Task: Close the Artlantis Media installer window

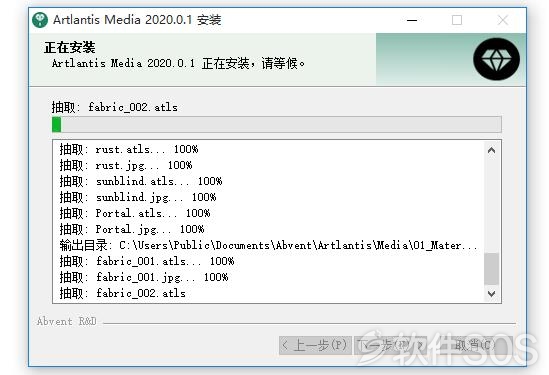Action: click(x=502, y=20)
